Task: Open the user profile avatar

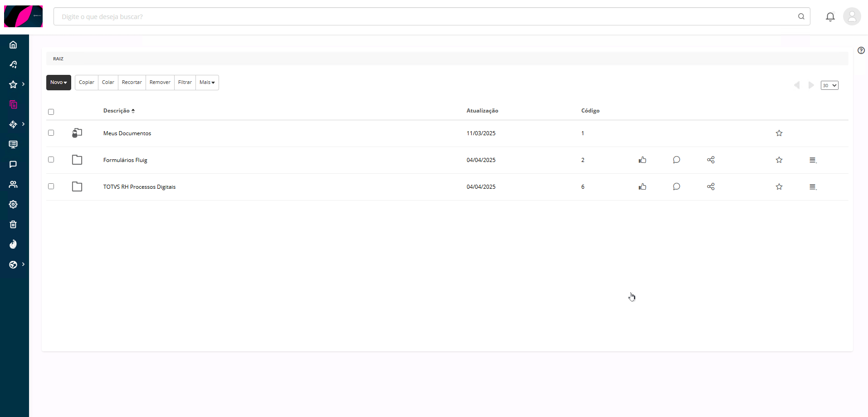Action: coord(852,16)
